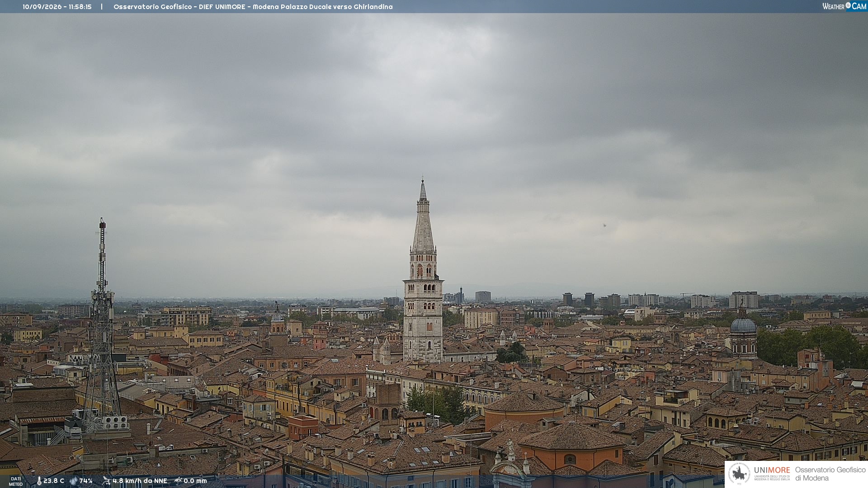The width and height of the screenshot is (868, 488).
Task: Click the Ghirlandina bell tower spire
Action: [x=423, y=217]
